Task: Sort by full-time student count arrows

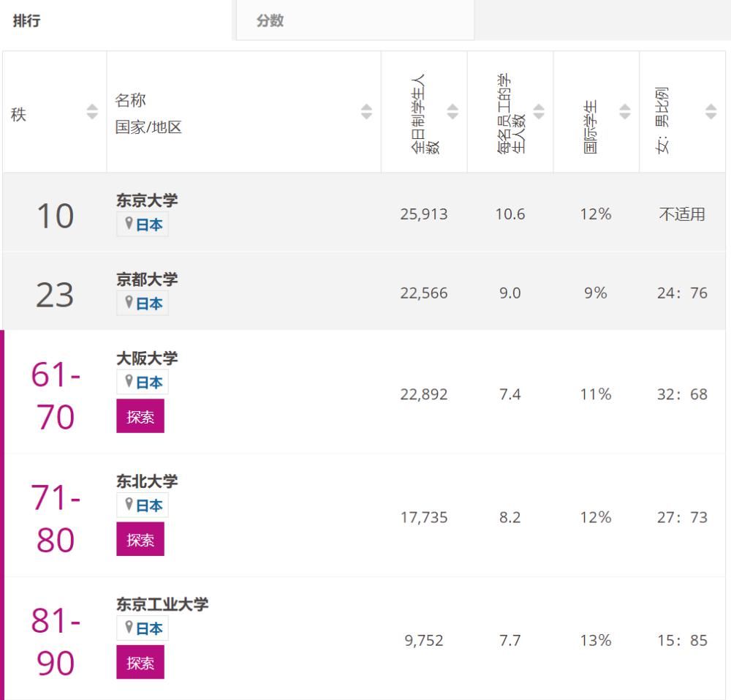Action: [452, 112]
